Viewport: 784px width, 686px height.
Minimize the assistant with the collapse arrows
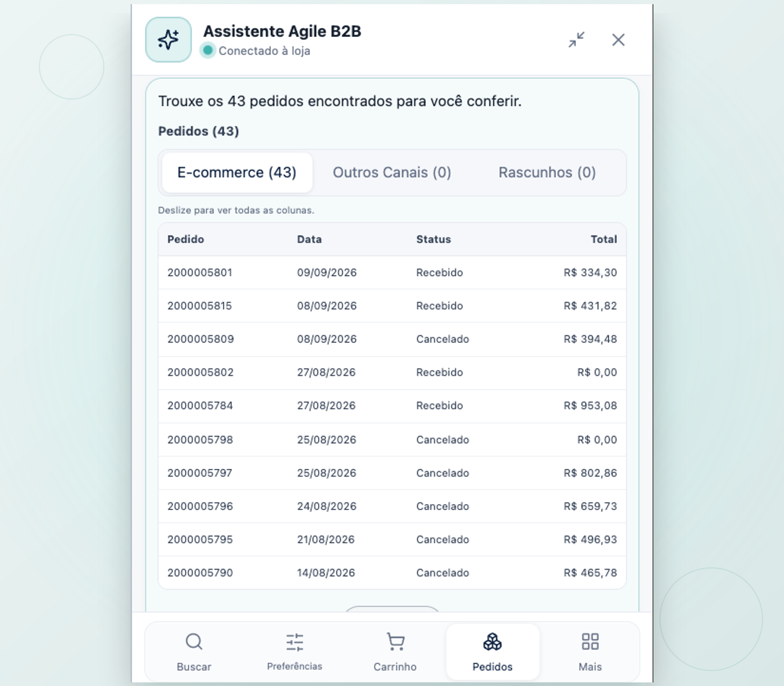click(x=576, y=40)
